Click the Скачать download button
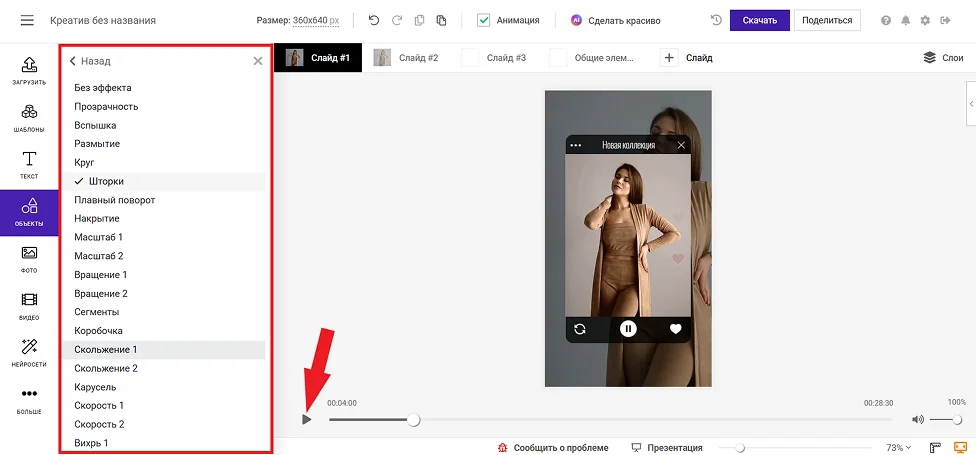This screenshot has height=455, width=976. [759, 20]
